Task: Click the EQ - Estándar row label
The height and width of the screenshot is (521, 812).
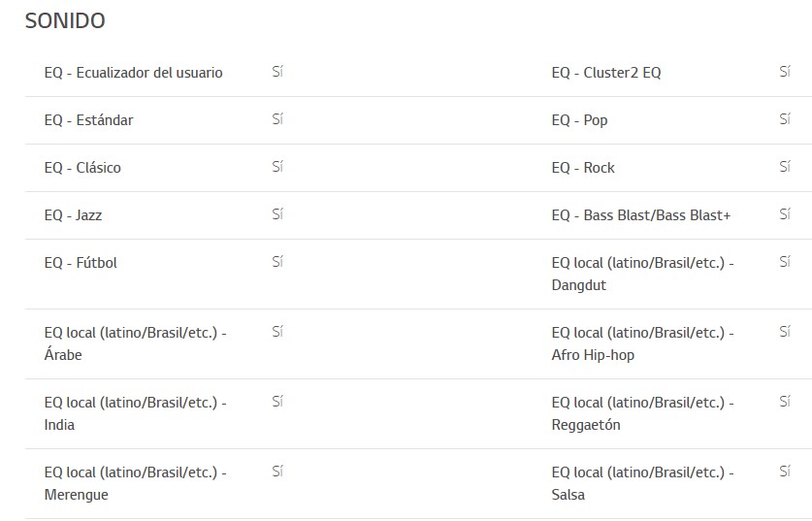Action: [x=88, y=120]
